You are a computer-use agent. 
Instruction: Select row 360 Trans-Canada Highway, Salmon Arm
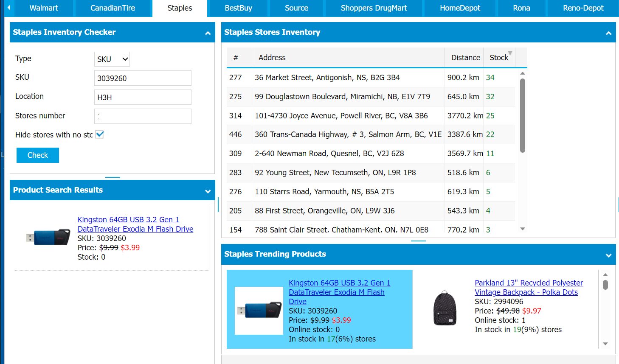point(371,134)
